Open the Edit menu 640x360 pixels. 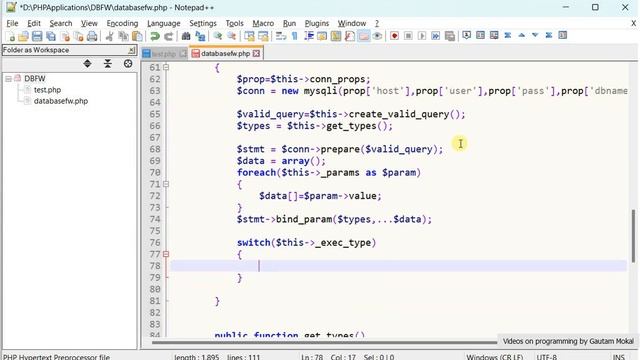click(x=34, y=23)
